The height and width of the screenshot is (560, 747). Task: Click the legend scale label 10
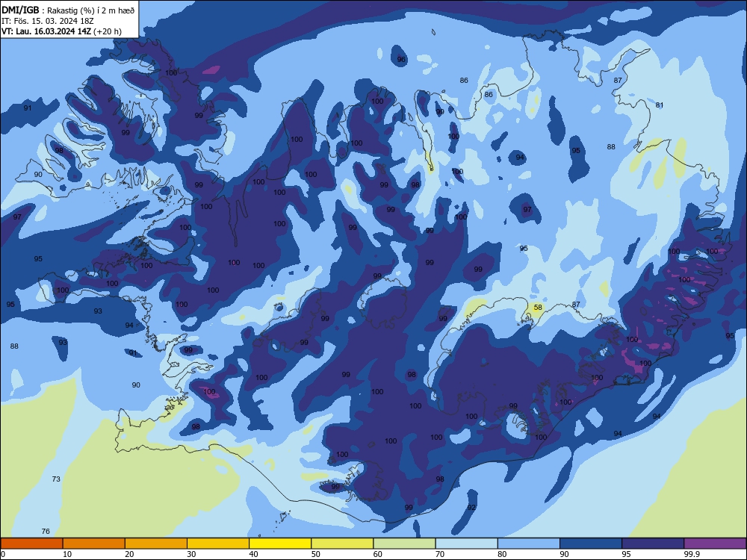pyautogui.click(x=67, y=554)
